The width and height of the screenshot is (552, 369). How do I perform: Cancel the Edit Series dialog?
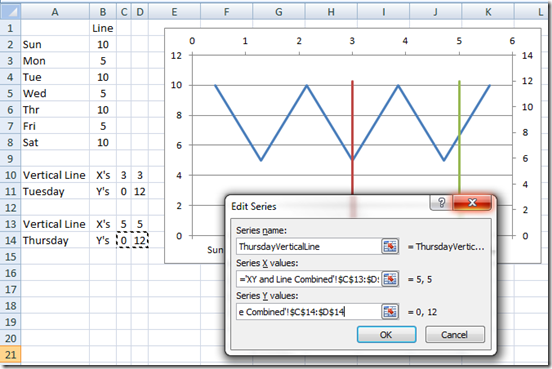(454, 334)
